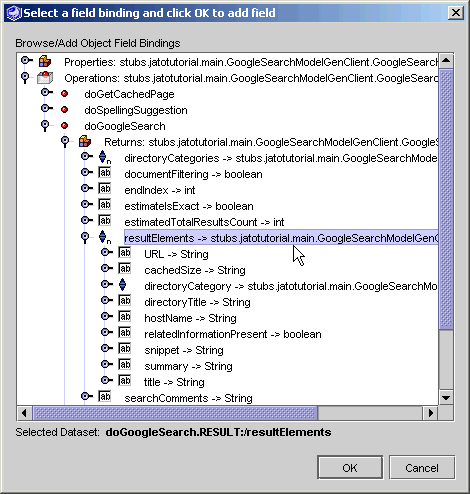Select 'hostName -> String' field
The width and height of the screenshot is (470, 494).
pyautogui.click(x=190, y=318)
